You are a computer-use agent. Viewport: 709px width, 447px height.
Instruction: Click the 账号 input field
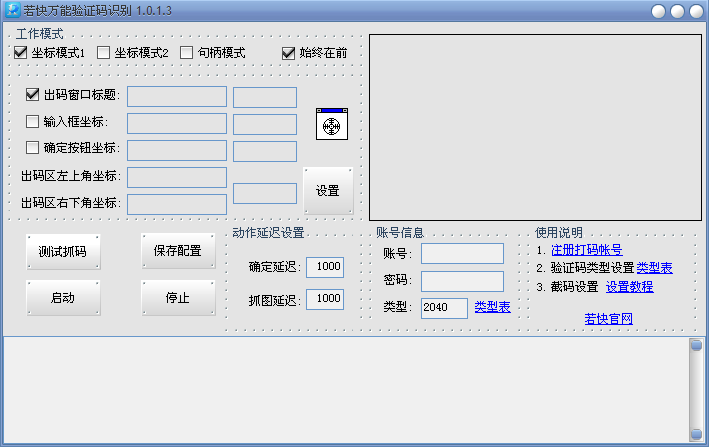coord(463,254)
